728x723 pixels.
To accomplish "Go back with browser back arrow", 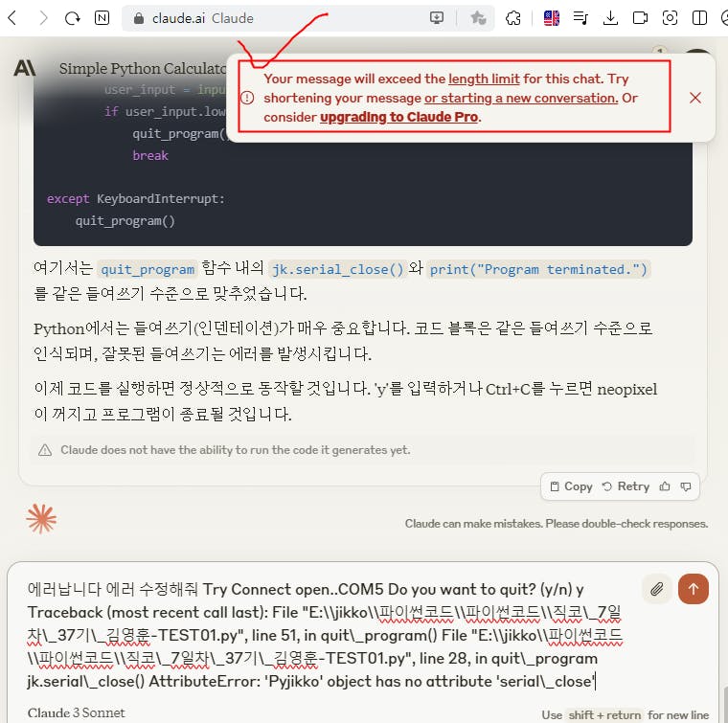I will point(12,18).
